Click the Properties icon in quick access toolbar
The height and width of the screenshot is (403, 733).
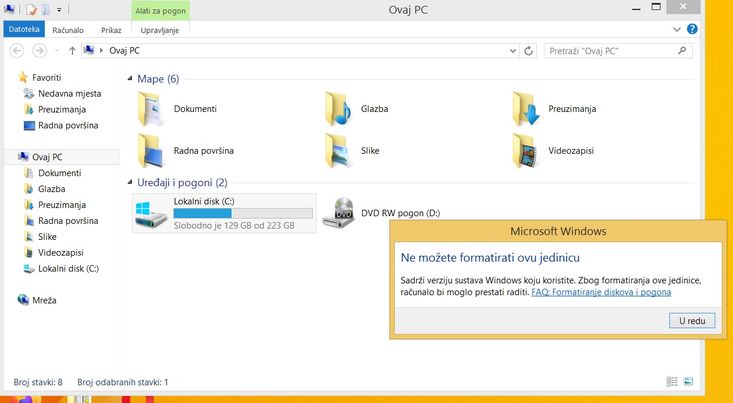31,9
